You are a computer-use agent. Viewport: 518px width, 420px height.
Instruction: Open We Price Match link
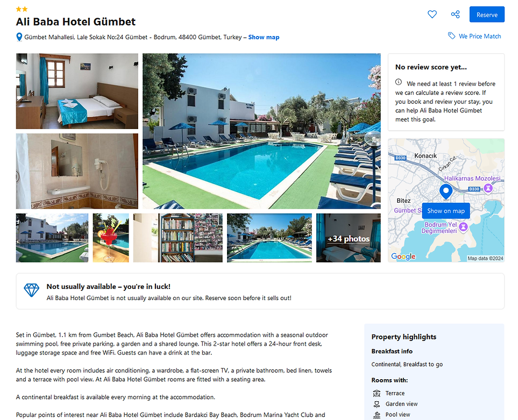pyautogui.click(x=480, y=37)
